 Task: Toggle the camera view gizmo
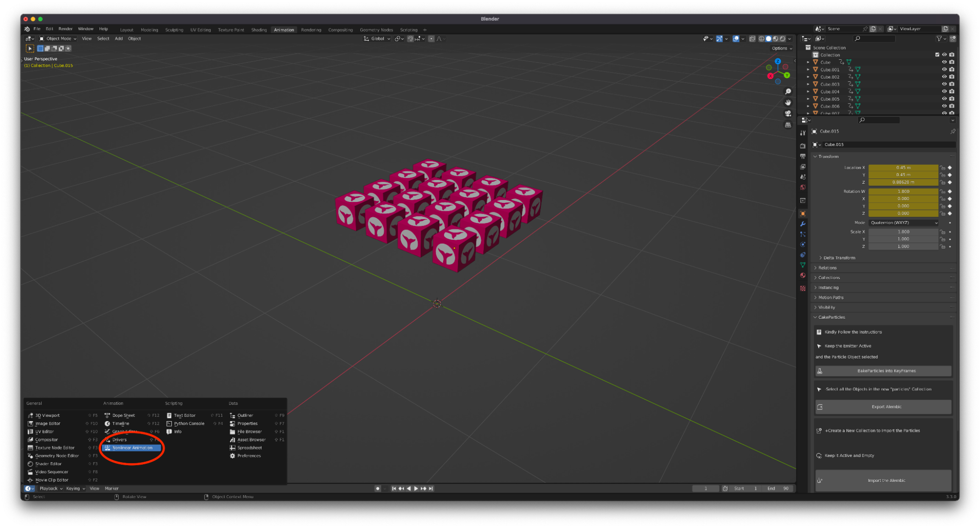788,114
